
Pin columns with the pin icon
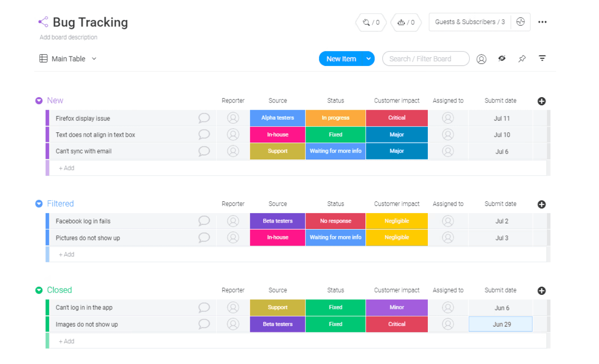click(522, 59)
